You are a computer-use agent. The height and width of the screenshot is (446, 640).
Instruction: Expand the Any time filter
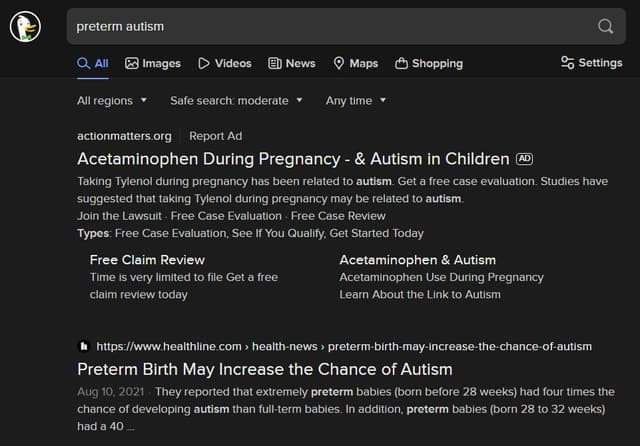point(356,100)
